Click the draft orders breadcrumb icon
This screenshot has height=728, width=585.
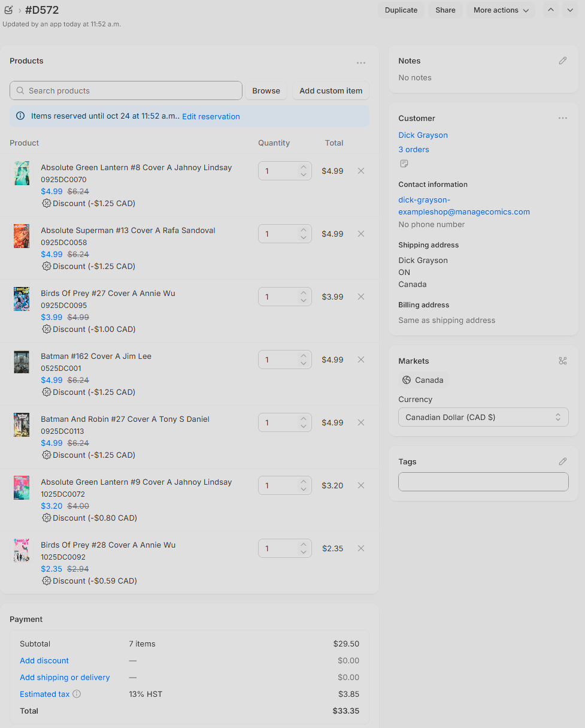coord(8,10)
